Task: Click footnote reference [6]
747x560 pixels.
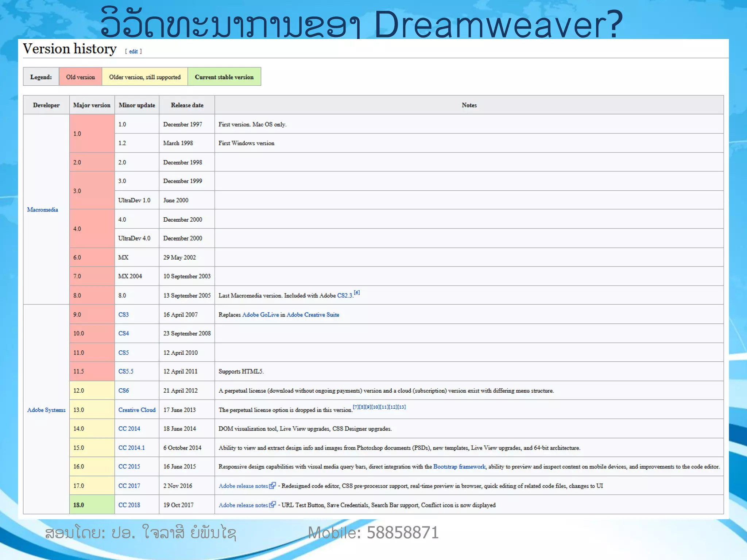Action: 357,292
